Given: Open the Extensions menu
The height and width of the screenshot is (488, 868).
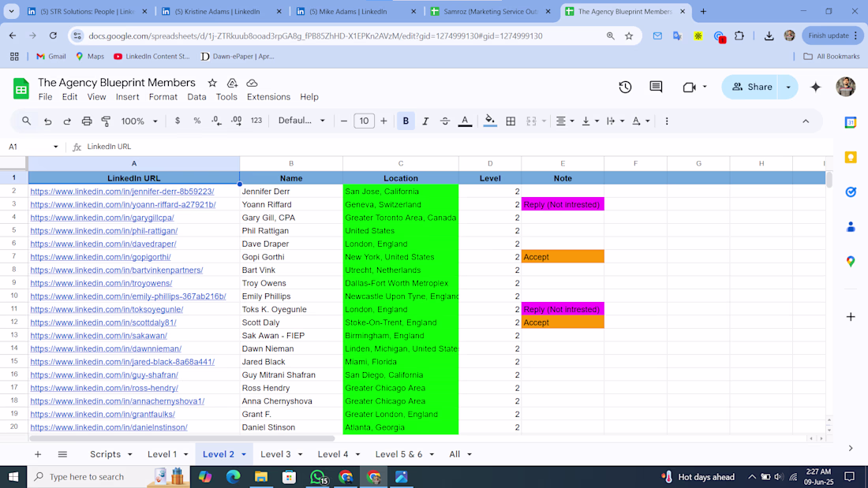Looking at the screenshot, I should (268, 97).
